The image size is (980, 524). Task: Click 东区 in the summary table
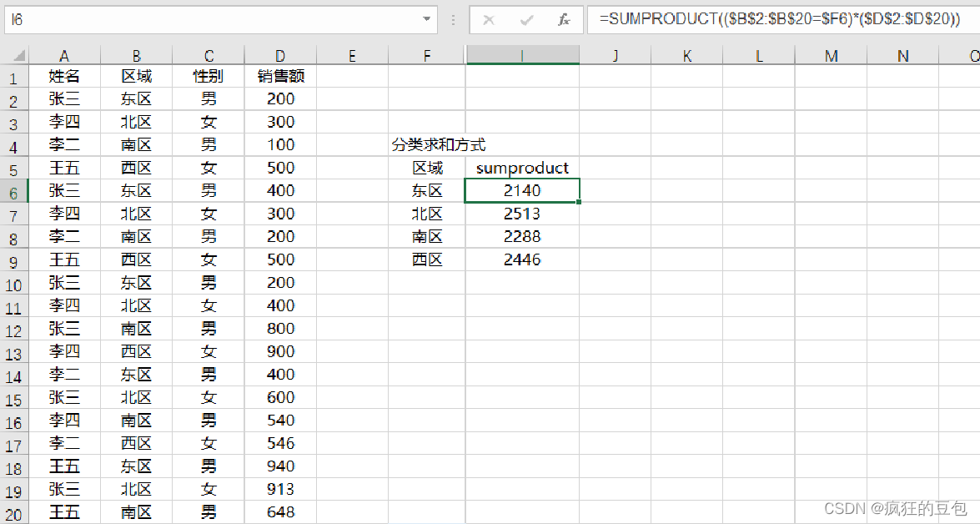coord(427,191)
